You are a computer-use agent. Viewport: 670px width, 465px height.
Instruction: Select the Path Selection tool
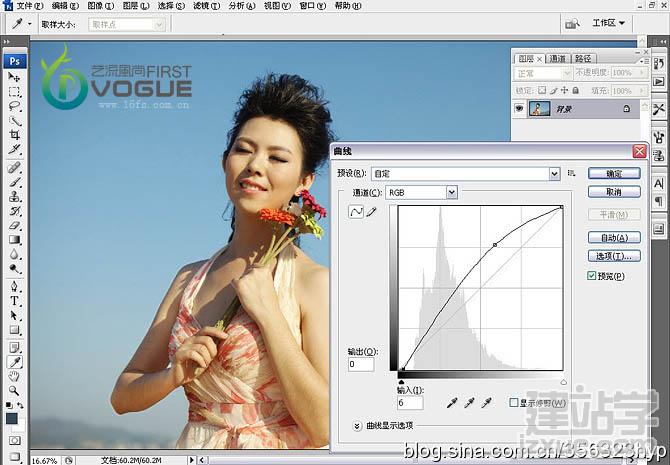[x=14, y=315]
